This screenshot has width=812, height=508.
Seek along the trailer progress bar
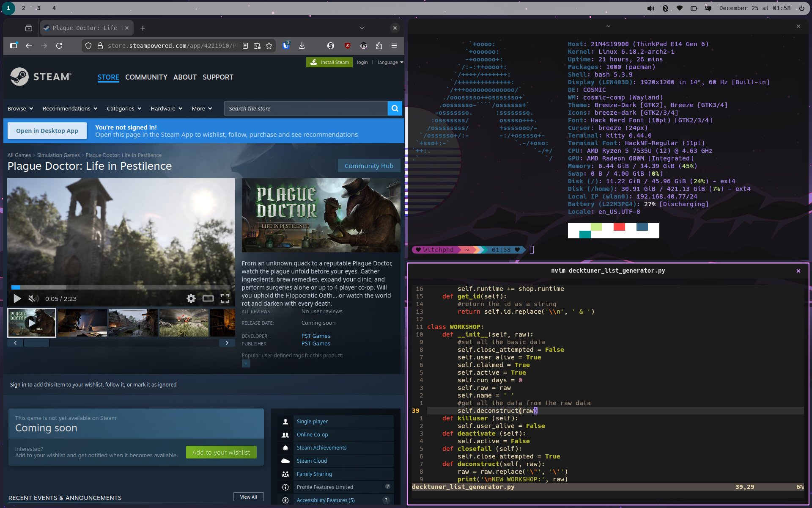coord(121,287)
